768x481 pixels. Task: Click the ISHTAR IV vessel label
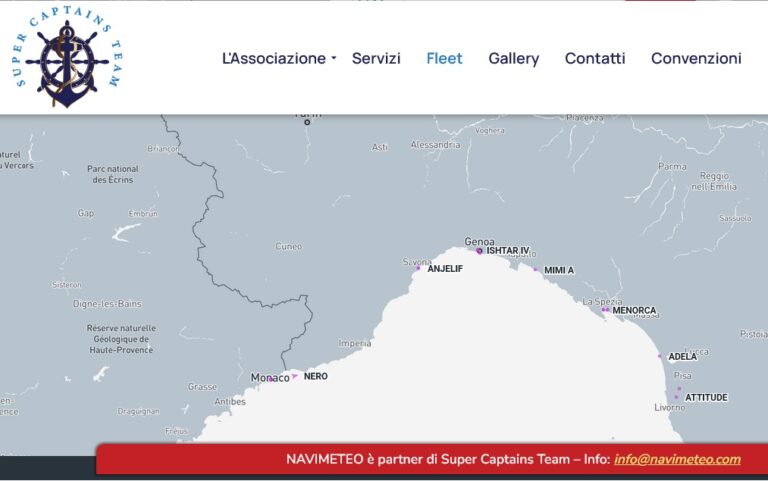(x=508, y=250)
